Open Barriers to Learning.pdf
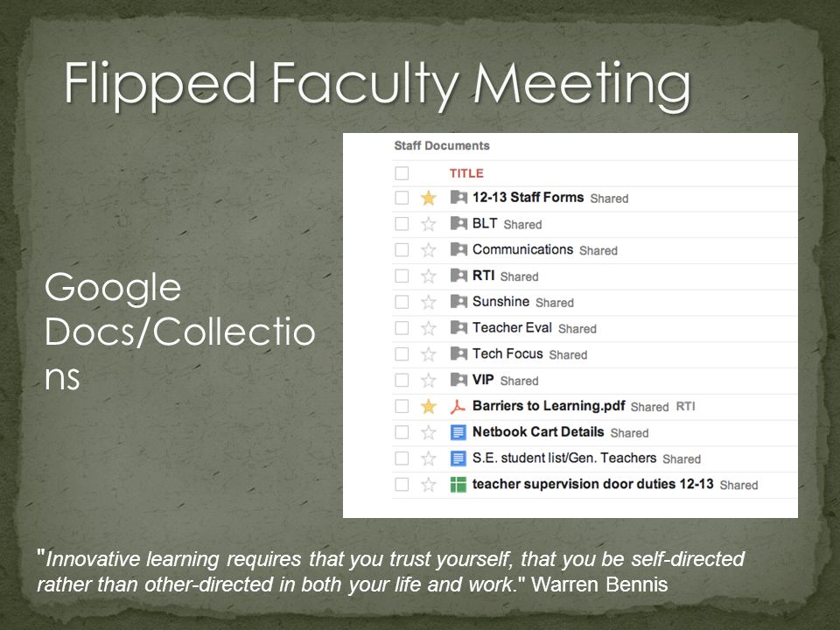Viewport: 840px width, 630px height. 549,405
